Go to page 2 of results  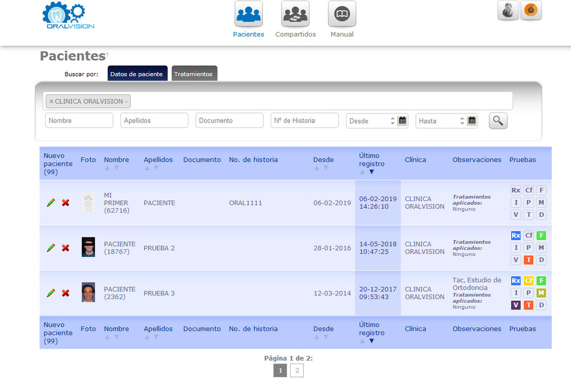[x=296, y=370]
